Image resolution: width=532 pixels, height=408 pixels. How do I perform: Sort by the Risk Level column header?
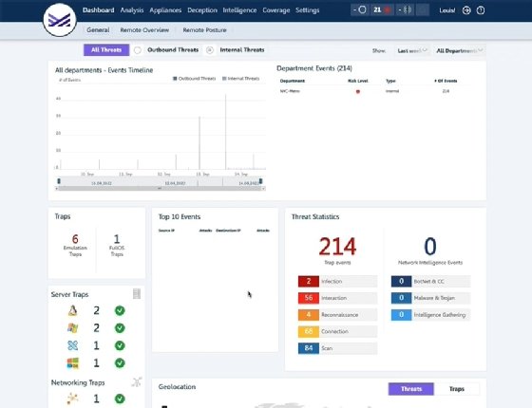357,81
